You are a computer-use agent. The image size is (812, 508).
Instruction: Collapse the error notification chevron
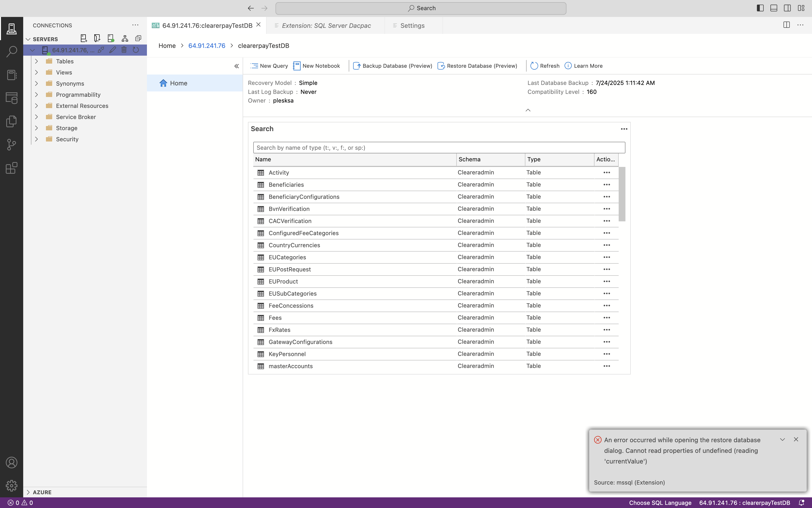(783, 440)
